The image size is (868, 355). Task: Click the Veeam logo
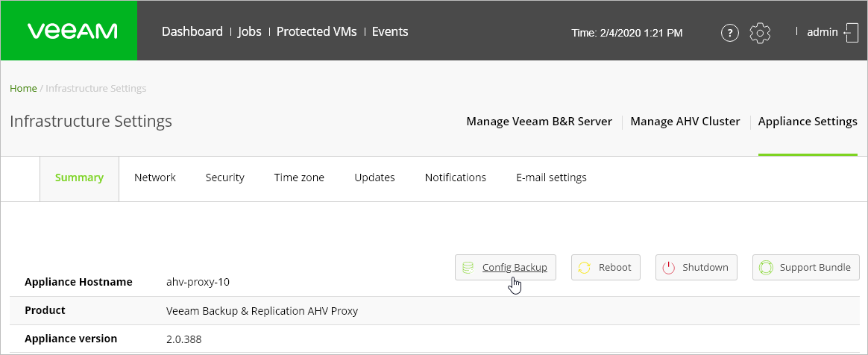tap(72, 31)
